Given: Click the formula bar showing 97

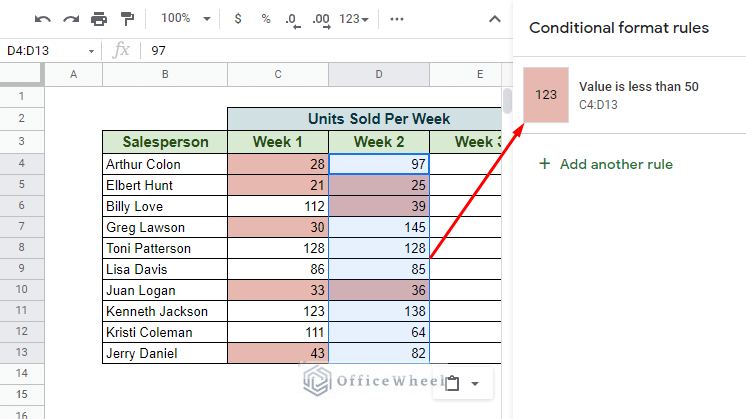Looking at the screenshot, I should (x=320, y=50).
